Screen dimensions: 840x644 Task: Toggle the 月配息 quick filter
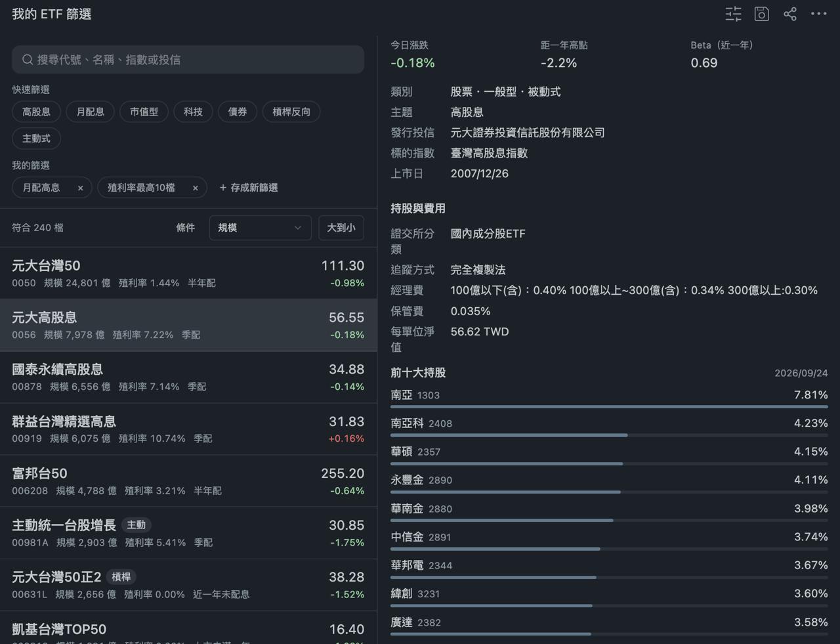[x=90, y=112]
